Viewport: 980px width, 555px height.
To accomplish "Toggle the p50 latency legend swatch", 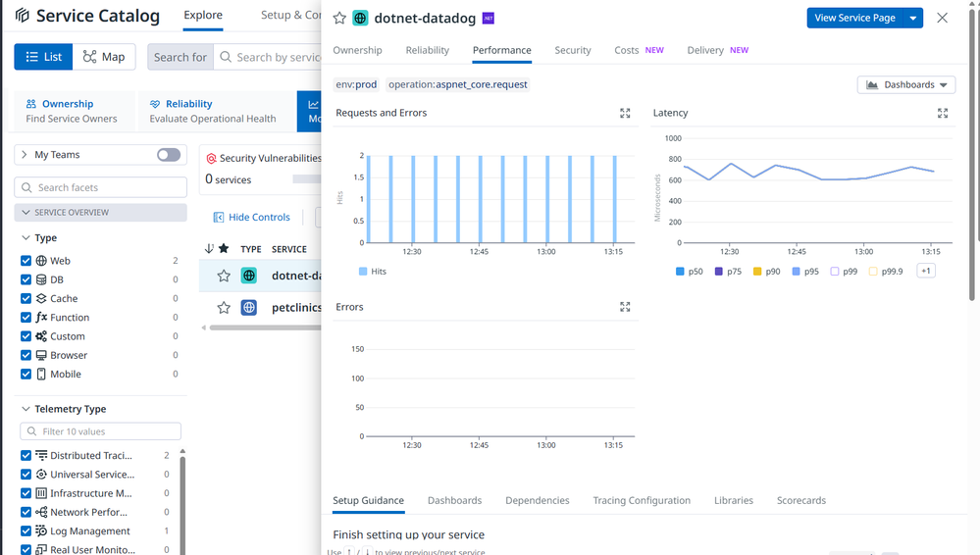I will (x=680, y=272).
